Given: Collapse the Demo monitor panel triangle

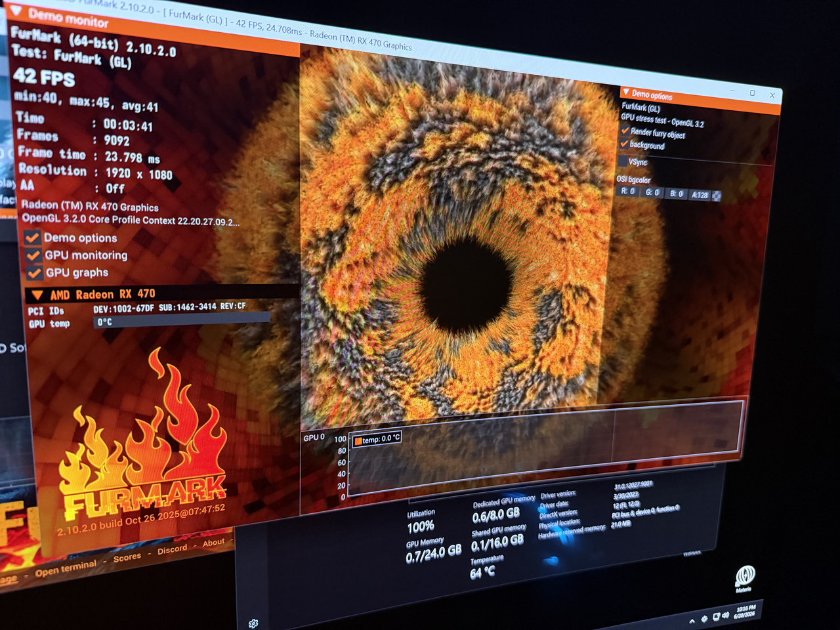Looking at the screenshot, I should (x=17, y=11).
